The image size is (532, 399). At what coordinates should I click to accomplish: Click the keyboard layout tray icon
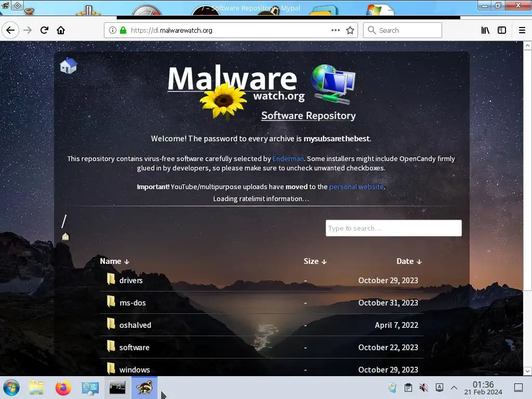point(440,388)
